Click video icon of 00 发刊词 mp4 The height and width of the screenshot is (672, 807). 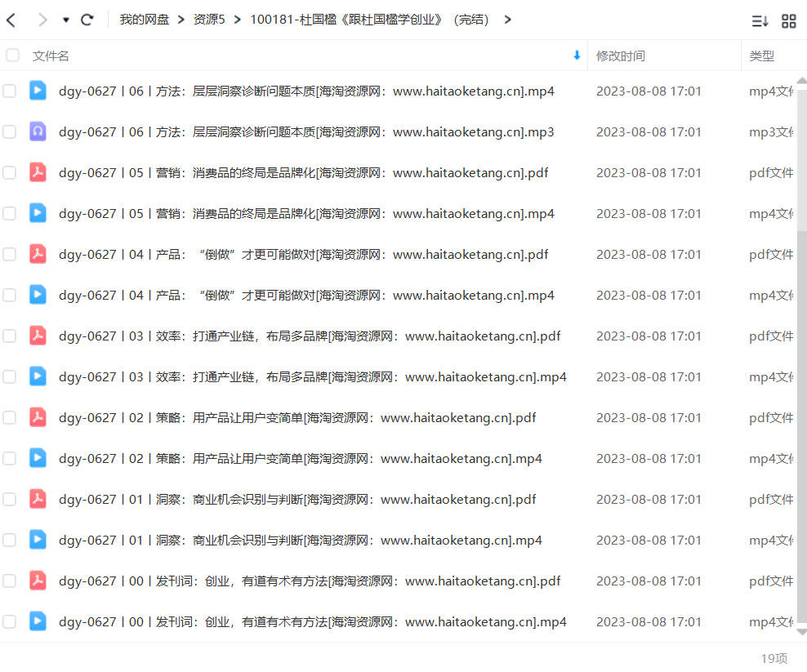tap(38, 621)
